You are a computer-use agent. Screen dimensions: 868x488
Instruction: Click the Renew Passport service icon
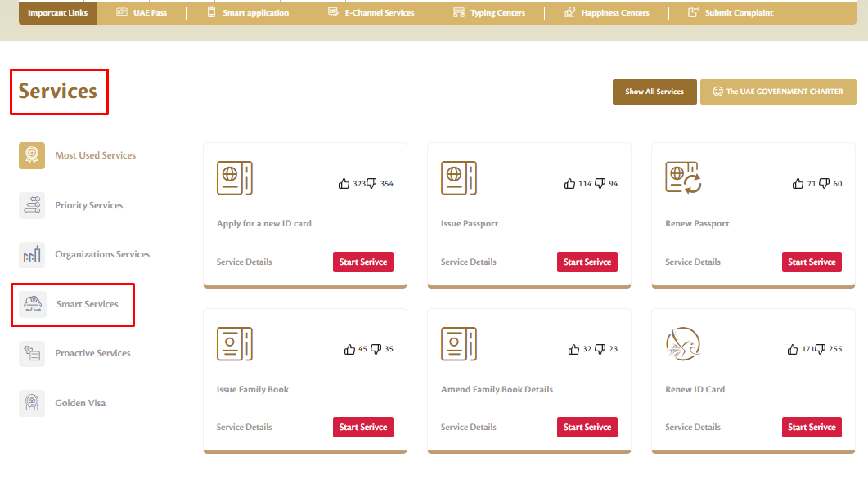[x=683, y=178]
